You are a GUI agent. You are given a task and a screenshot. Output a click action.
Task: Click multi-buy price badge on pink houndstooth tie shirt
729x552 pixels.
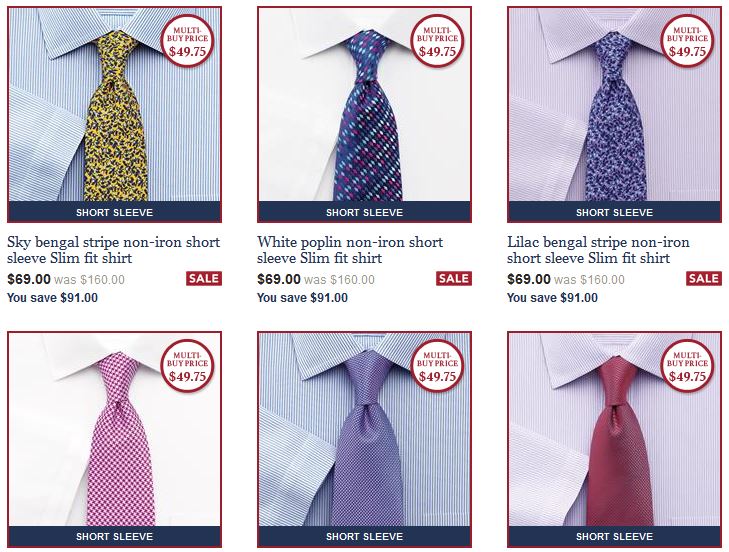point(187,366)
